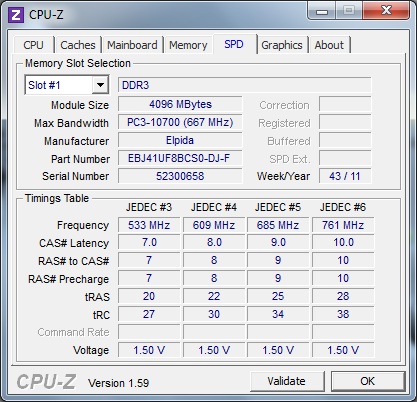Select the Module Size 4096 MBytes field
Viewport: 417px width, 402px height.
tap(180, 104)
